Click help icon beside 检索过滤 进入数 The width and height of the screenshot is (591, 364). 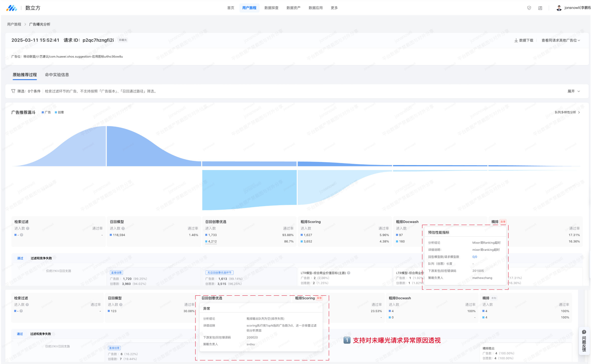pos(28,228)
